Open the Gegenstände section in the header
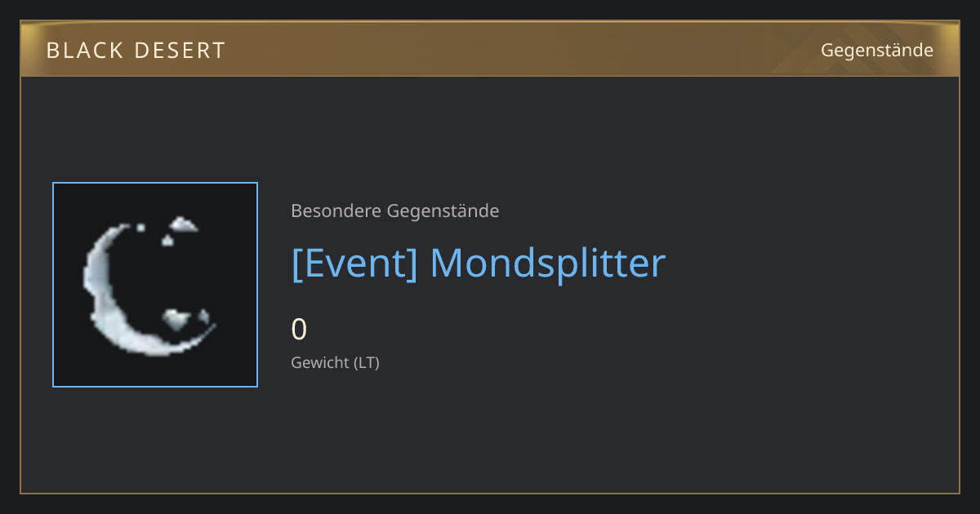 click(877, 51)
